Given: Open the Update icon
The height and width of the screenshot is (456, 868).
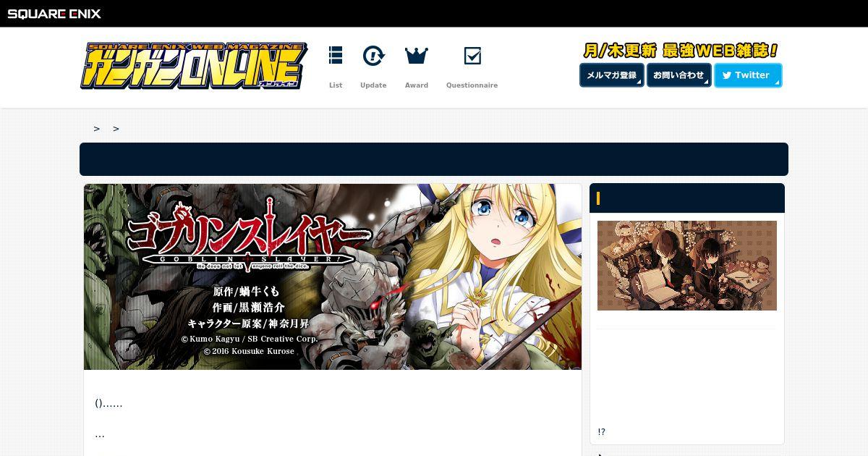Looking at the screenshot, I should (x=373, y=56).
